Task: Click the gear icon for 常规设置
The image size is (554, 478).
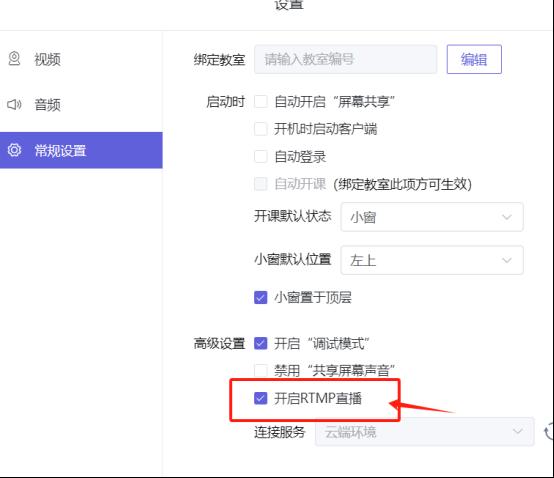Action: point(14,150)
